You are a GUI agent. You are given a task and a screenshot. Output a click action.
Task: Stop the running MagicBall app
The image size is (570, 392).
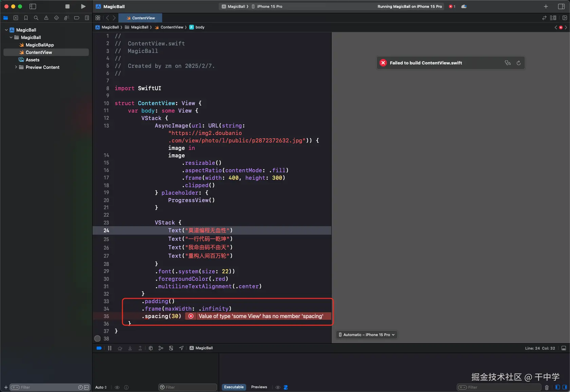67,6
